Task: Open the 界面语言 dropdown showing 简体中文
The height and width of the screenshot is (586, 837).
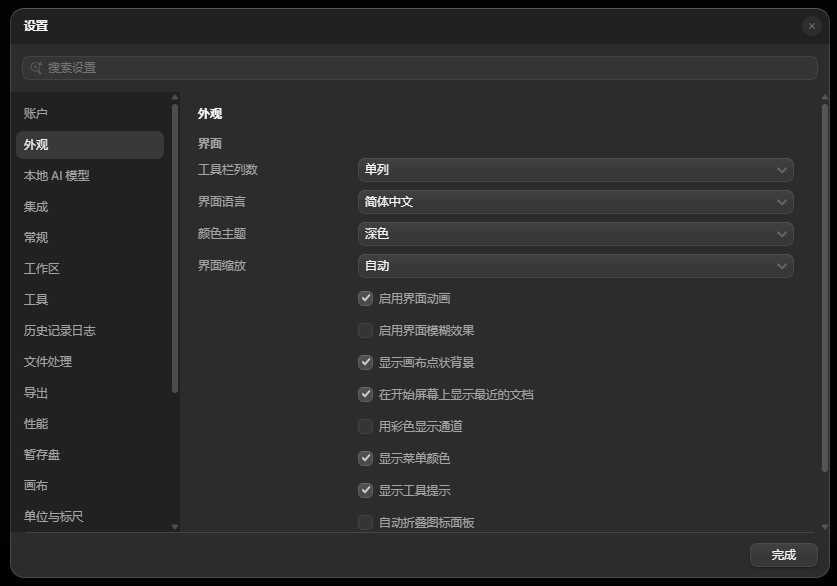Action: coord(575,202)
